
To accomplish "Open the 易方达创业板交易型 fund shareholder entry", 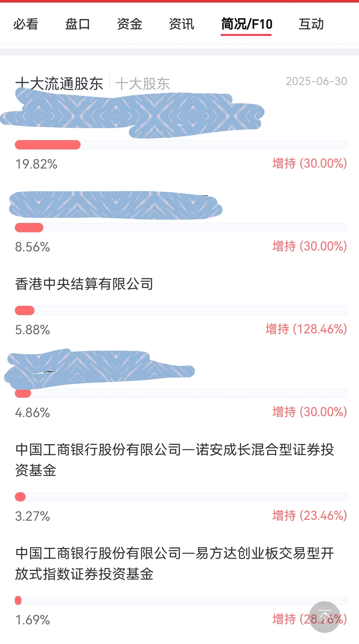I will [x=174, y=564].
